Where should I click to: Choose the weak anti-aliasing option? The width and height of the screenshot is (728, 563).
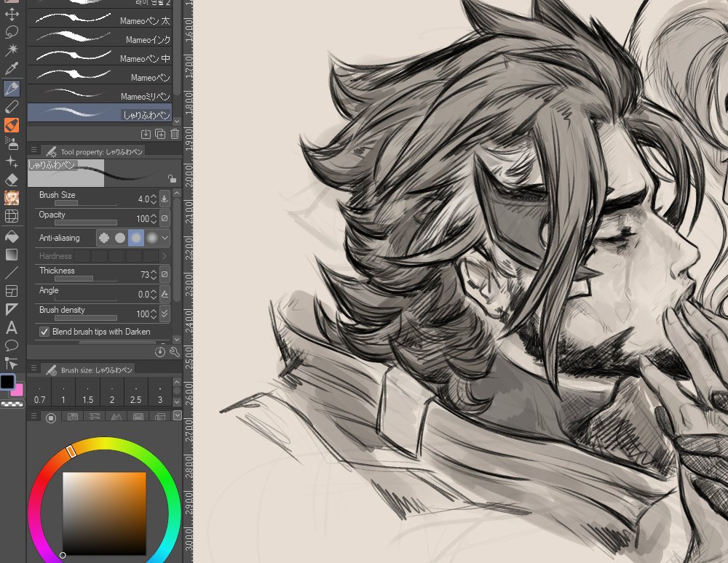coord(120,238)
